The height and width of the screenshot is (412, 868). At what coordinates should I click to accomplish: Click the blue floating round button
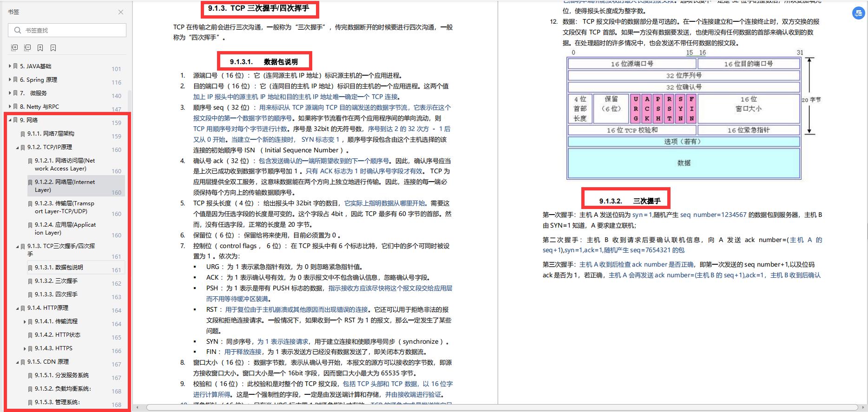(858, 13)
